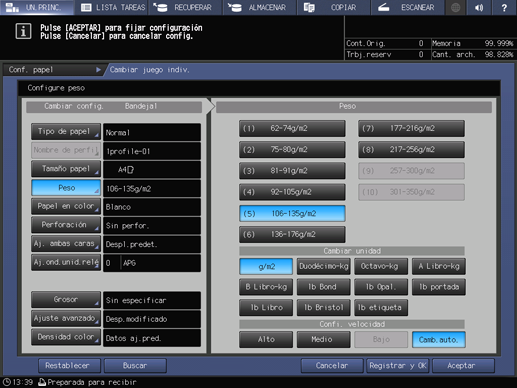The image size is (517, 388).
Task: Click the Restablecer button
Action: click(69, 366)
